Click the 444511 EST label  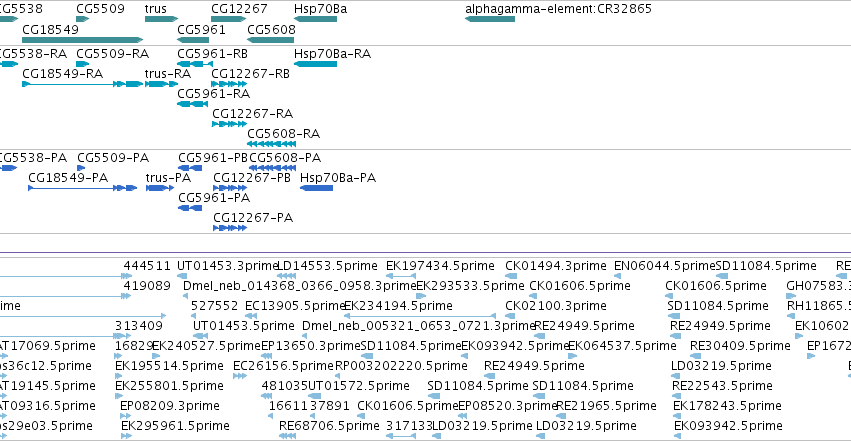[x=147, y=266]
